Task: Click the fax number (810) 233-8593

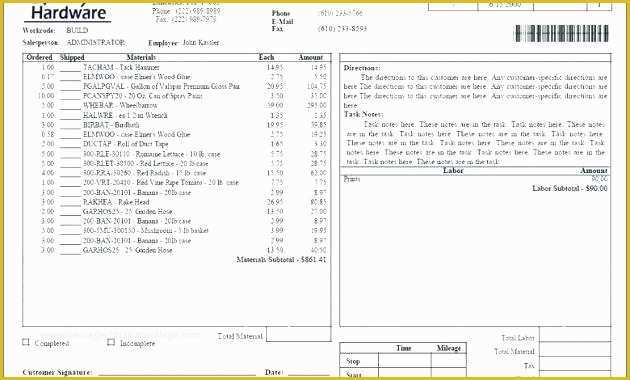Action: 342,29
